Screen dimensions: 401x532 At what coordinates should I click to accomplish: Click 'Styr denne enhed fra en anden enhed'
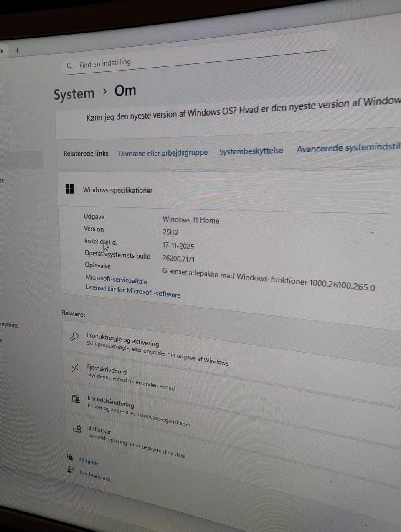click(x=131, y=381)
